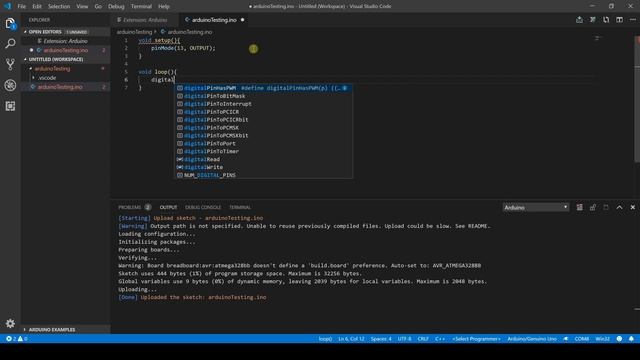Open the Terminal menu

pyautogui.click(x=141, y=6)
